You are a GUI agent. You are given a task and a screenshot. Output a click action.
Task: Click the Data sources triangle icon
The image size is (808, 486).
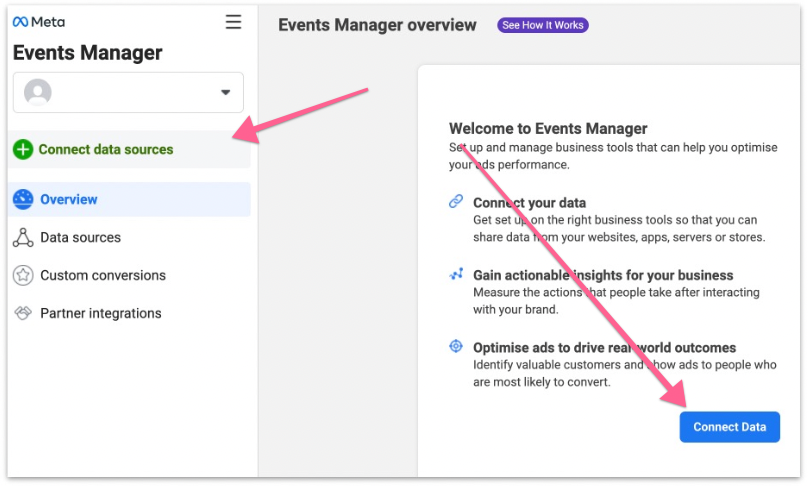tap(23, 237)
